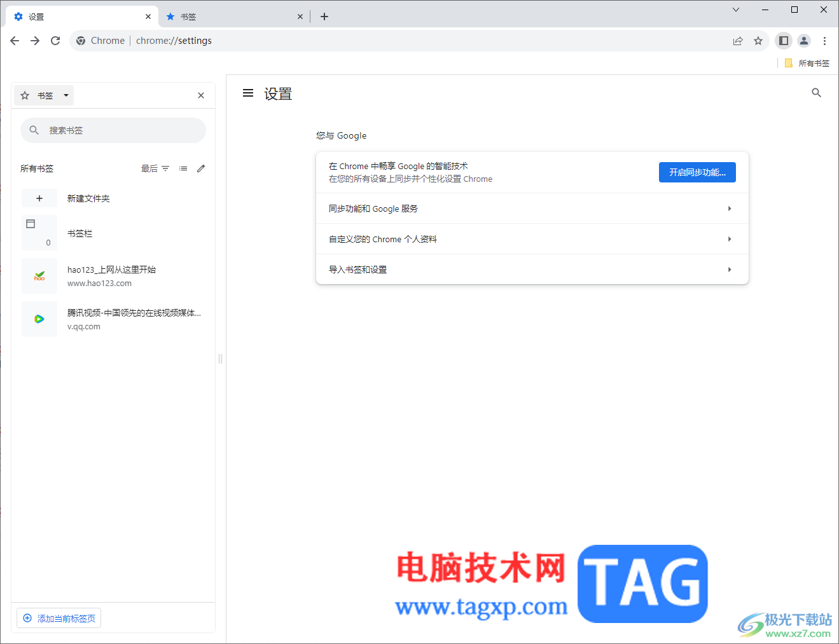This screenshot has width=839, height=644.
Task: Select the 所有书签 panel heading
Action: coord(37,168)
